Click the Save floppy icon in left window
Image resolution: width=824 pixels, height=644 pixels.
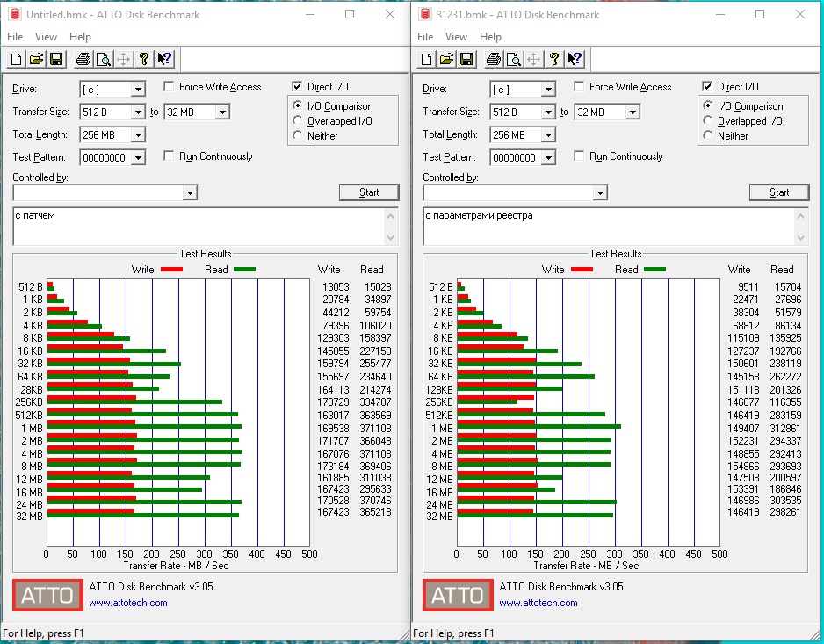56,59
